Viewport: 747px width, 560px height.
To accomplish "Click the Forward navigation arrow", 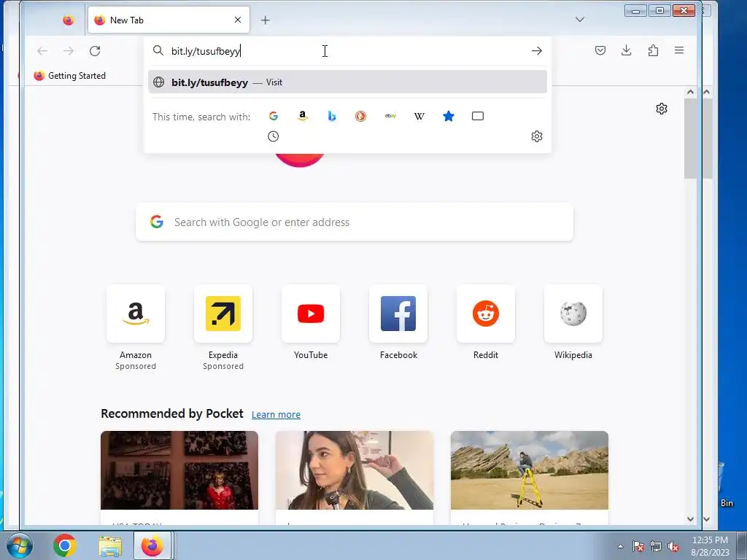I will coord(69,50).
